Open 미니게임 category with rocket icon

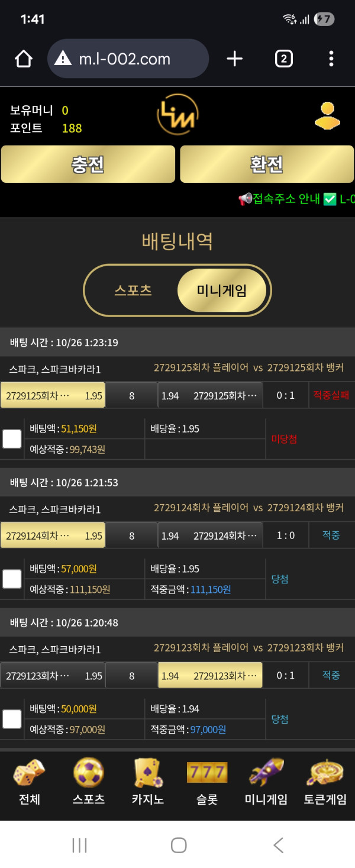[x=266, y=782]
